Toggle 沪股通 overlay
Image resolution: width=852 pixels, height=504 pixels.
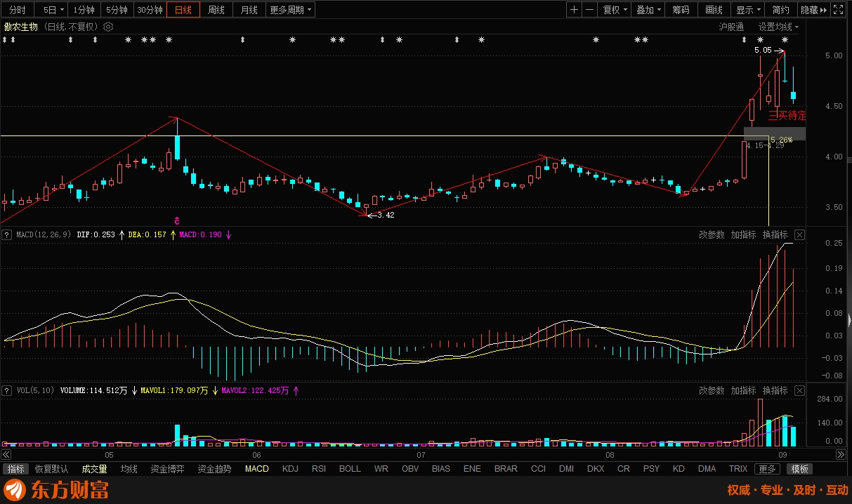(x=731, y=27)
